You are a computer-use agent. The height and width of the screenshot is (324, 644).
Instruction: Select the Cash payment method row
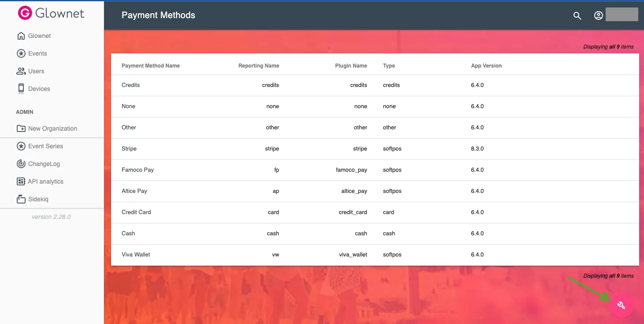point(375,234)
